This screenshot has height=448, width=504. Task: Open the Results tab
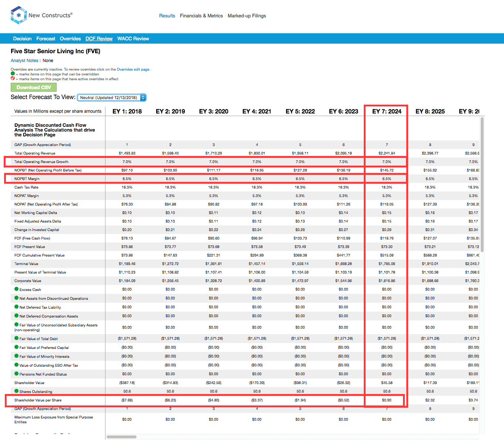[167, 16]
